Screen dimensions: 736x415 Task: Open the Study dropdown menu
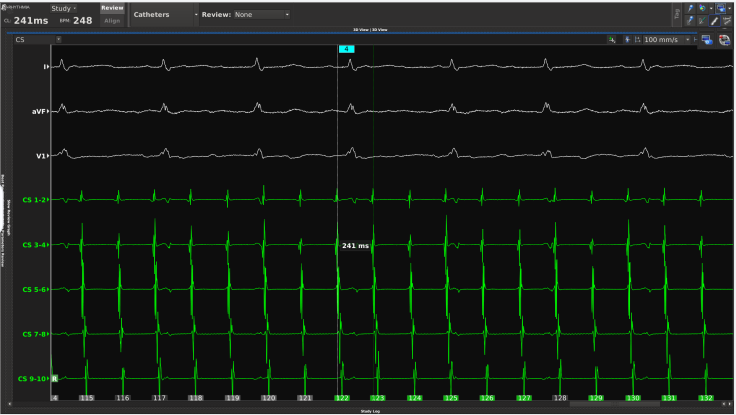point(63,8)
